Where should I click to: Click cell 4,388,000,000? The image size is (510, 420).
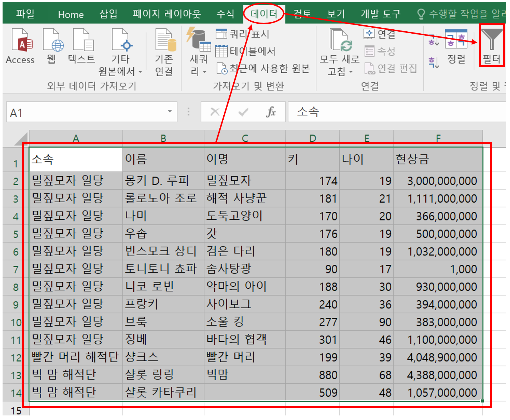(x=438, y=375)
